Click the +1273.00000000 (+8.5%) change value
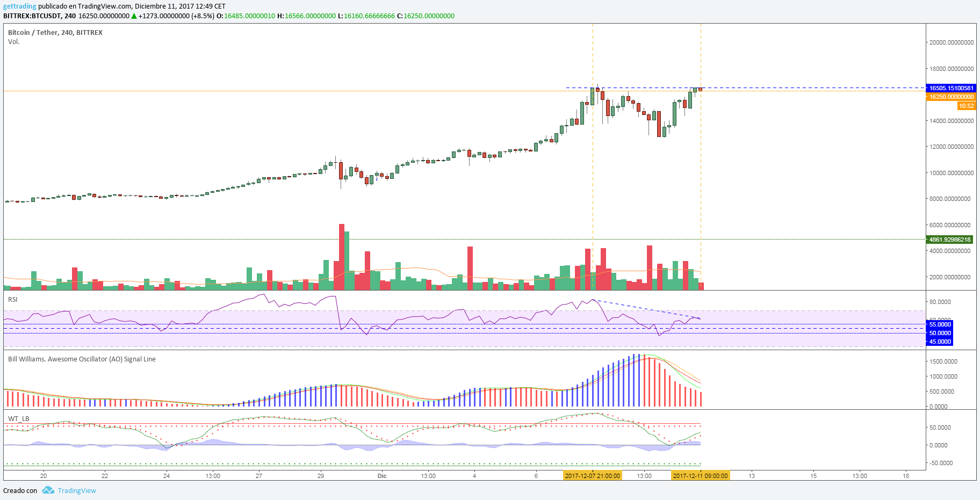 tap(176, 16)
